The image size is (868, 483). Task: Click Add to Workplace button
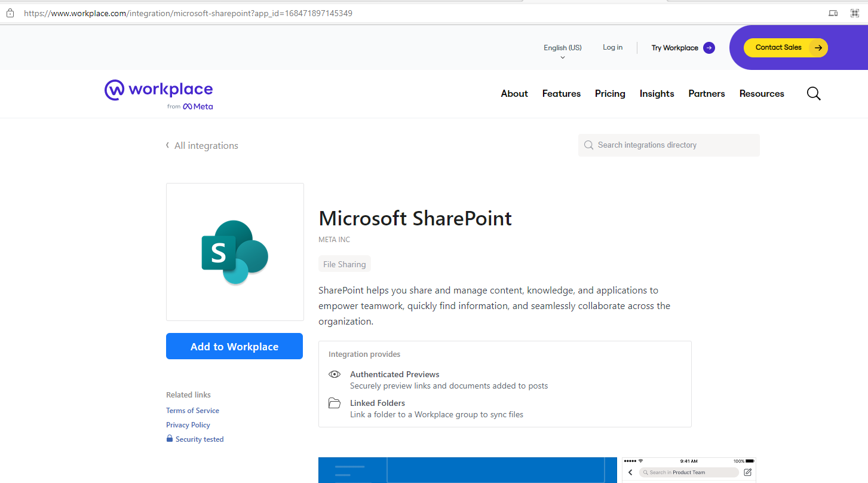tap(234, 346)
